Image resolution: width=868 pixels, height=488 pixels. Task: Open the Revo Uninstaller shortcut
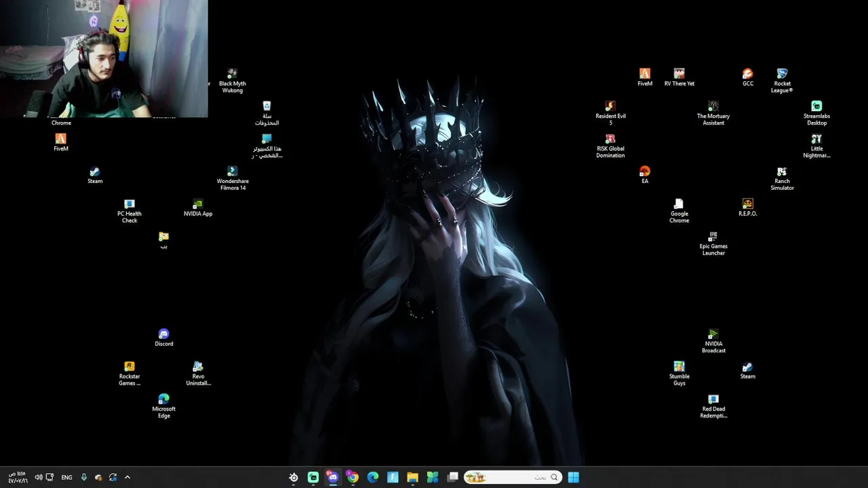[198, 373]
